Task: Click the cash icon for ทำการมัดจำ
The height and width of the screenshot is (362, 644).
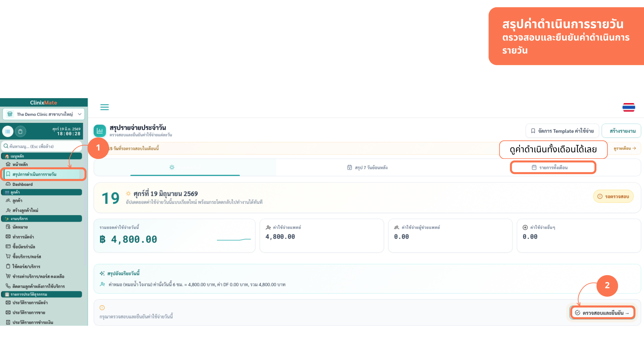Action: [x=8, y=237]
